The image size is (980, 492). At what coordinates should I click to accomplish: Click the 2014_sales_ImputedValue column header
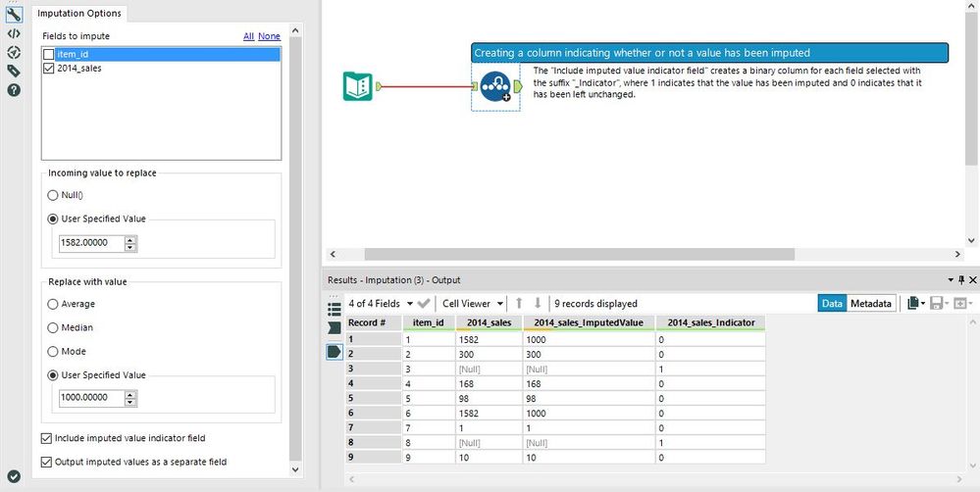coord(589,322)
